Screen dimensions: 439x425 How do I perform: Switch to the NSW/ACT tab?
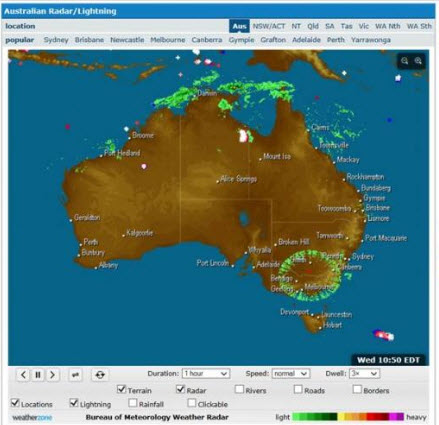pos(269,26)
